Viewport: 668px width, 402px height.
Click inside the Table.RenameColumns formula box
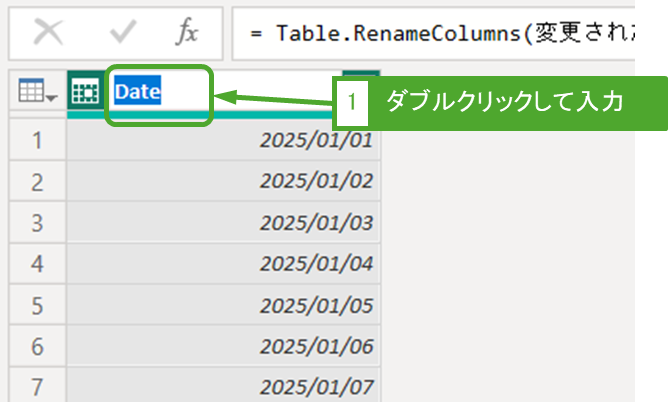pos(440,32)
